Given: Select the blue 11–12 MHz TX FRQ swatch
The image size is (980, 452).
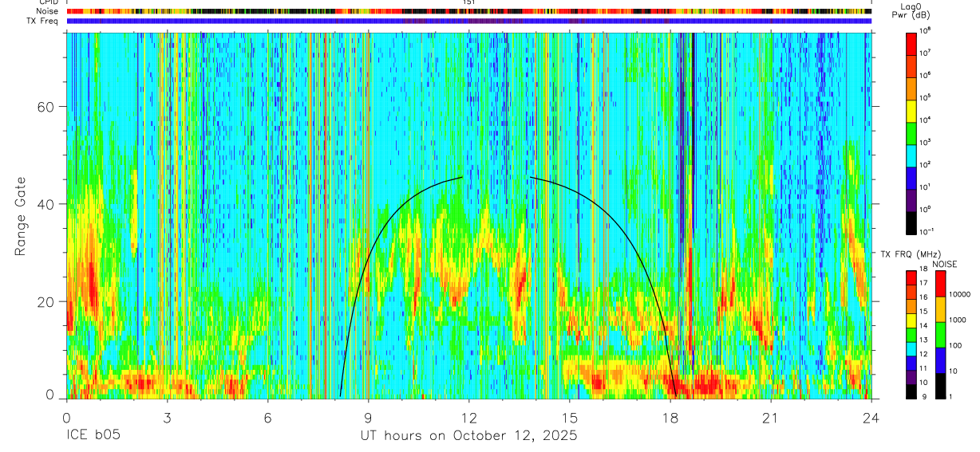Looking at the screenshot, I should pyautogui.click(x=911, y=364).
